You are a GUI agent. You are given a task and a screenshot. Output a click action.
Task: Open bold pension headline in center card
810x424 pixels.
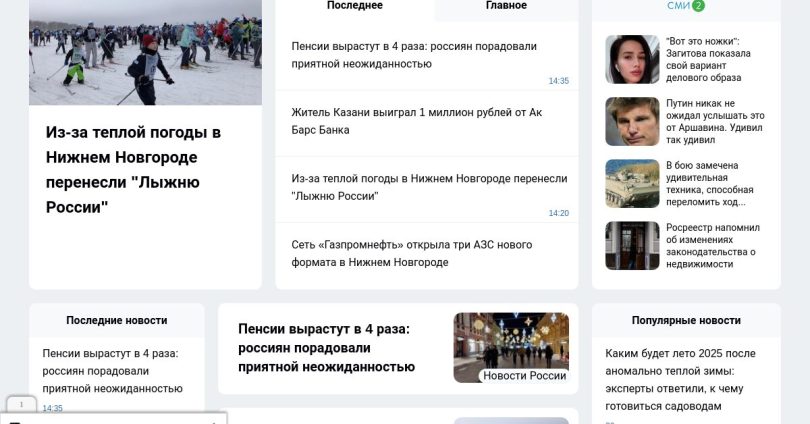[x=326, y=348]
